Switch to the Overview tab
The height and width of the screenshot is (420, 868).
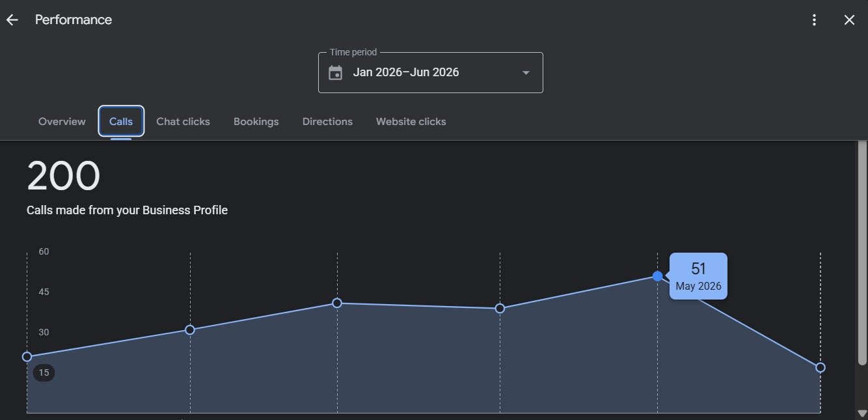point(62,122)
